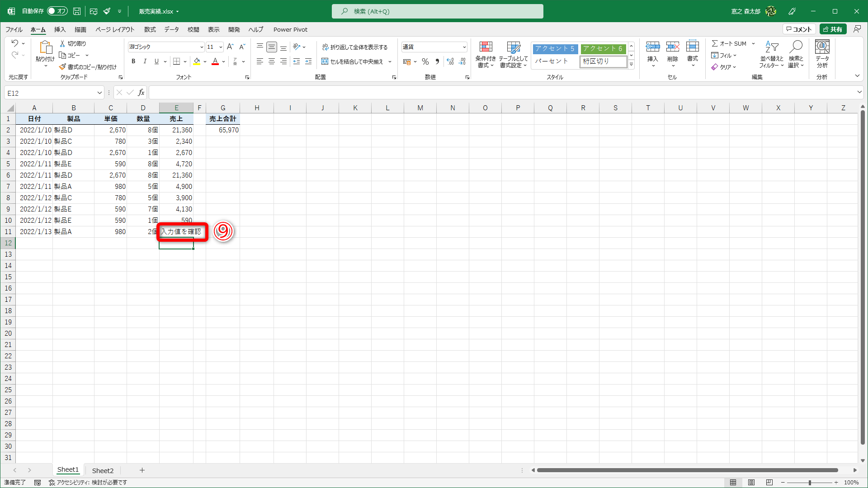Screen dimensions: 868x488
Task: Click the Data Analysis icon
Action: click(x=822, y=47)
